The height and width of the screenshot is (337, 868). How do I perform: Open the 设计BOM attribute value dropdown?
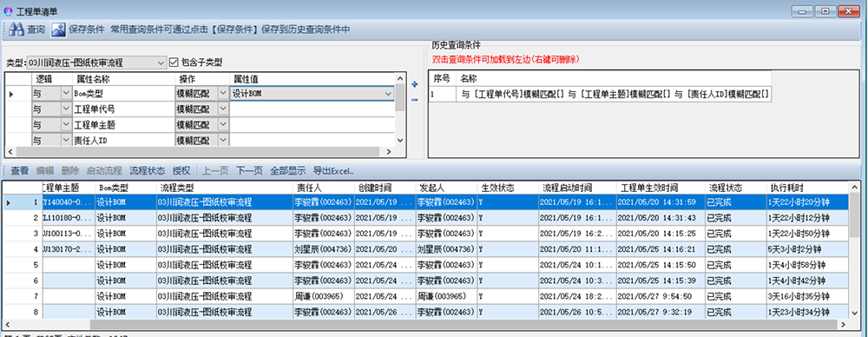(389, 94)
